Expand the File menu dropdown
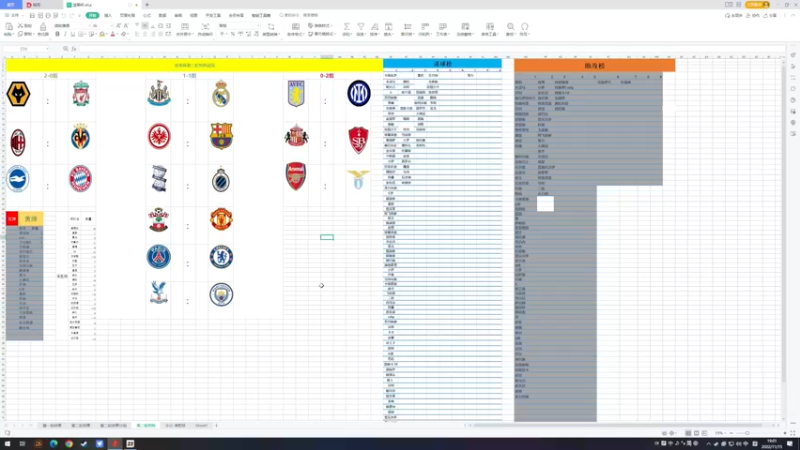Viewport: 800px width, 450px height. pyautogui.click(x=15, y=15)
